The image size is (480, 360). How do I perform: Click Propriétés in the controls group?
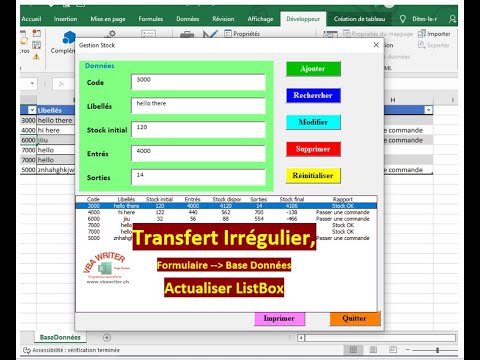[242, 34]
